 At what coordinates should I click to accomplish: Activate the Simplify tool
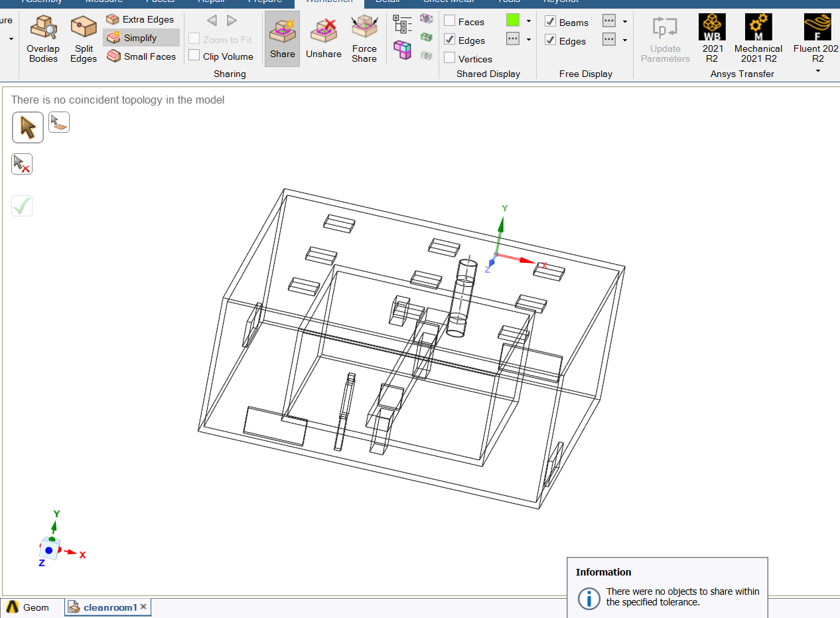tap(141, 38)
